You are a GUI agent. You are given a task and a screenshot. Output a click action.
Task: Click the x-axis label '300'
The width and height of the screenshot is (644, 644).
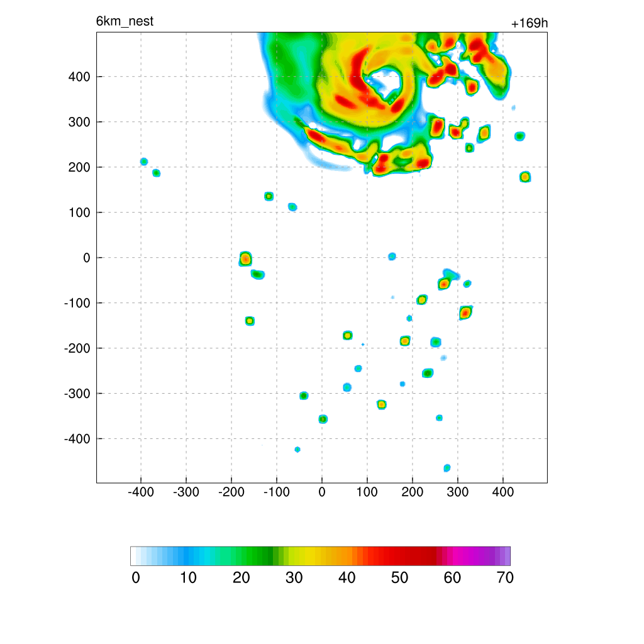[458, 492]
